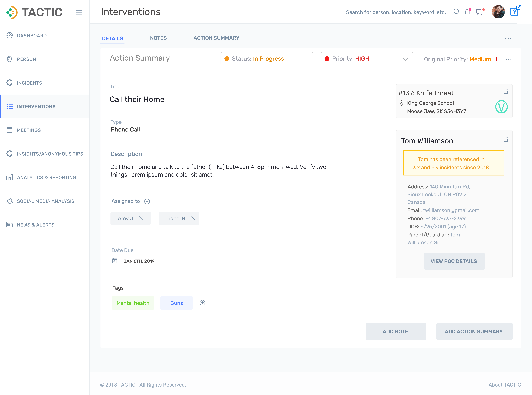Add an assignee with plus icon

[x=147, y=201]
